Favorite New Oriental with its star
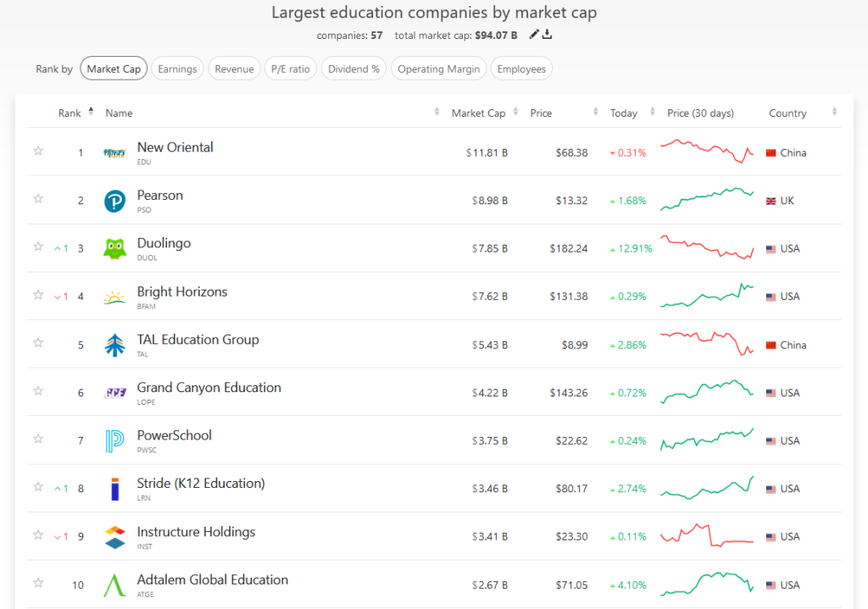Viewport: 868px width, 609px height. tap(38, 151)
